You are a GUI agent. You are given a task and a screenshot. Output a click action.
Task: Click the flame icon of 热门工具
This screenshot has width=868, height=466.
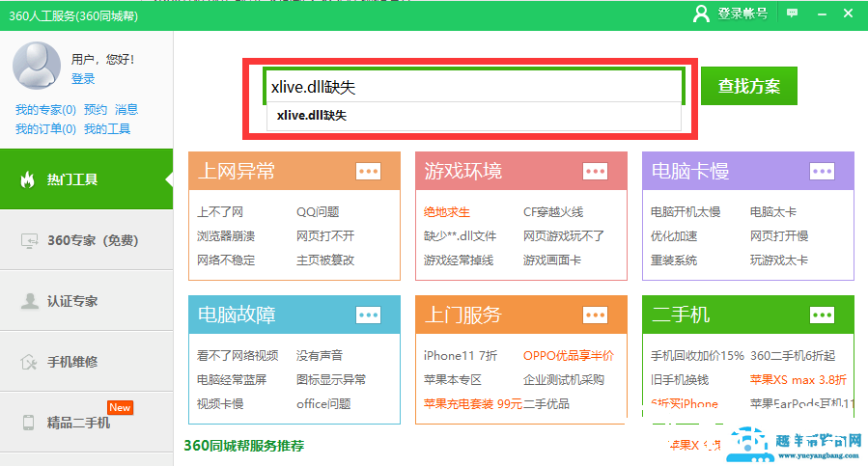(x=28, y=179)
